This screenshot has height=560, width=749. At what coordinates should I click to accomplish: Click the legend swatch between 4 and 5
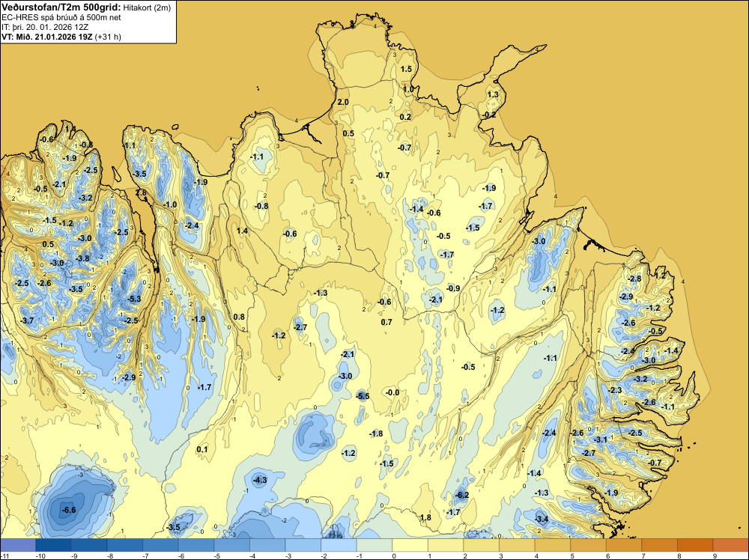[x=553, y=545]
